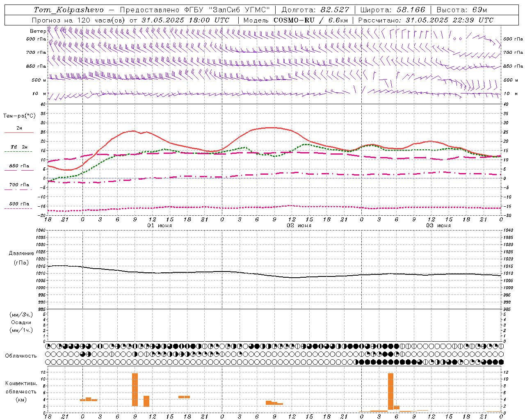Click the station title Tom_Kolpashevo
525x420 pixels.
(68, 10)
